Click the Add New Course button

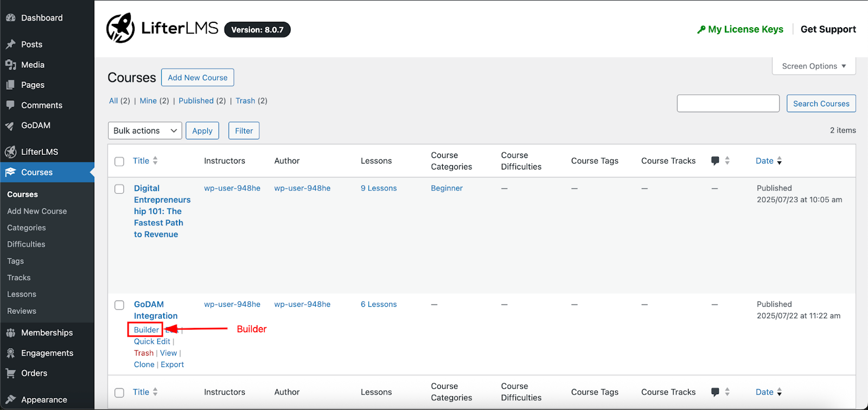[197, 78]
